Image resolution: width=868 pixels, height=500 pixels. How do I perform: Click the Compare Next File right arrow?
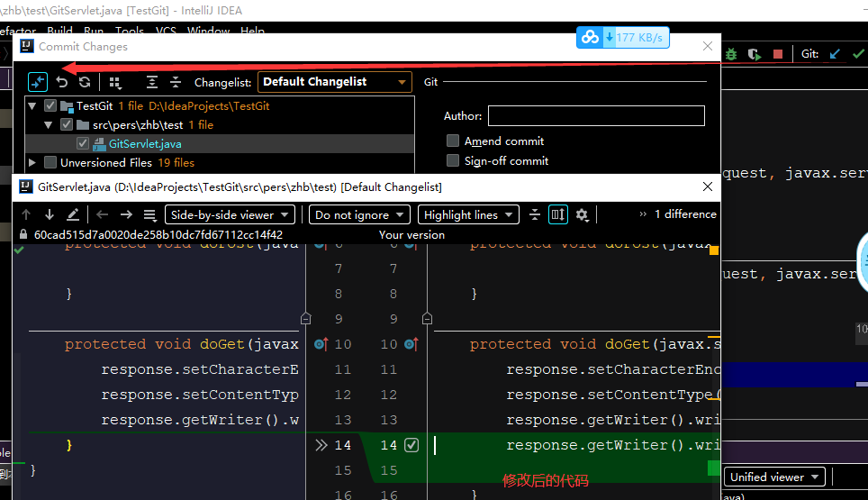point(126,214)
